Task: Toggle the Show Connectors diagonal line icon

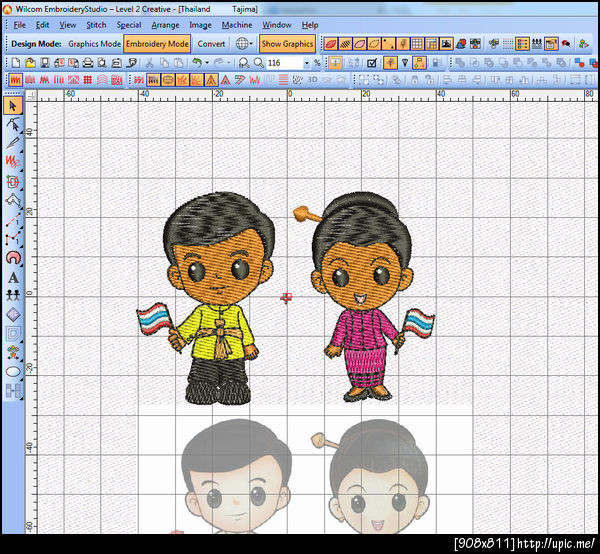Action: coord(388,44)
